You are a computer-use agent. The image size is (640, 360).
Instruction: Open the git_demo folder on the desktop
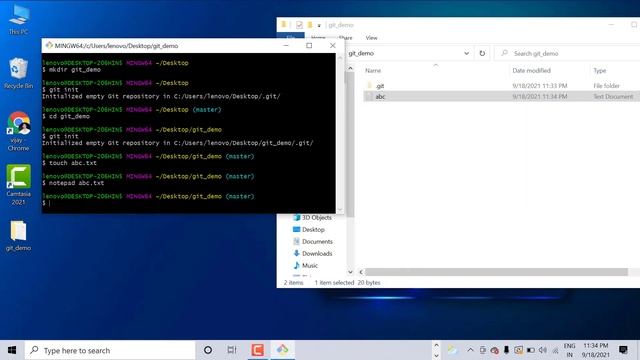point(18,236)
